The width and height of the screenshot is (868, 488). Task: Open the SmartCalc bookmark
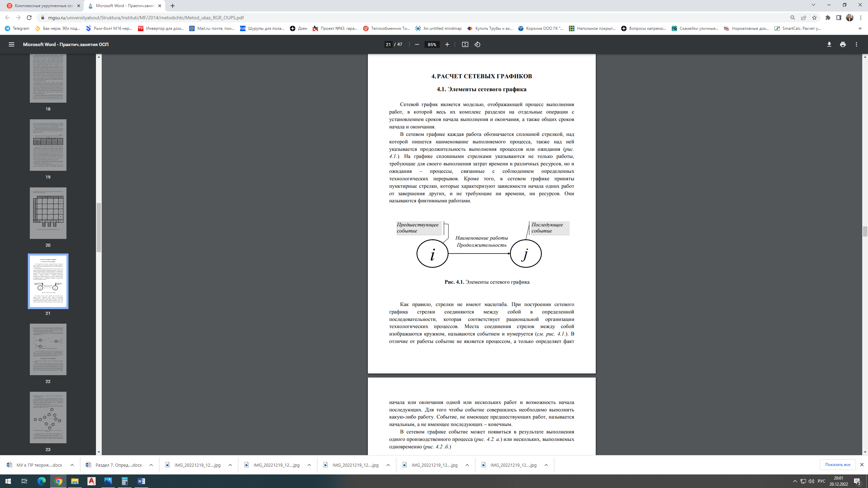click(x=798, y=28)
